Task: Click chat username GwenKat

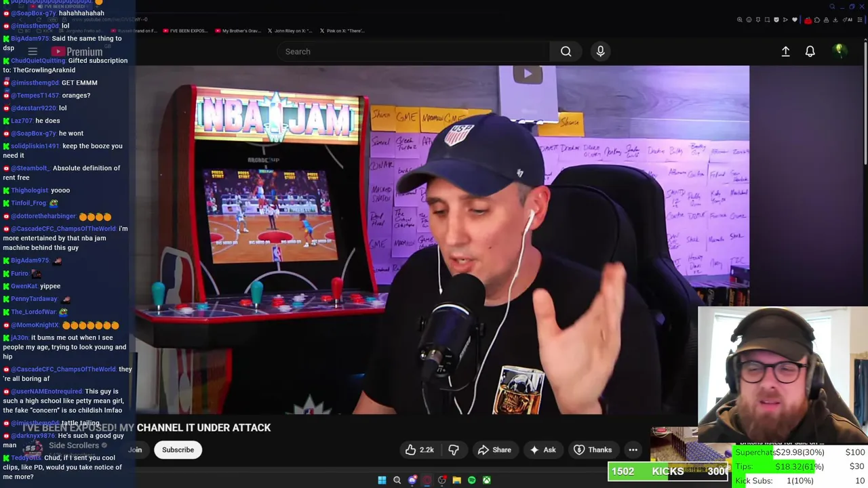Action: point(24,286)
